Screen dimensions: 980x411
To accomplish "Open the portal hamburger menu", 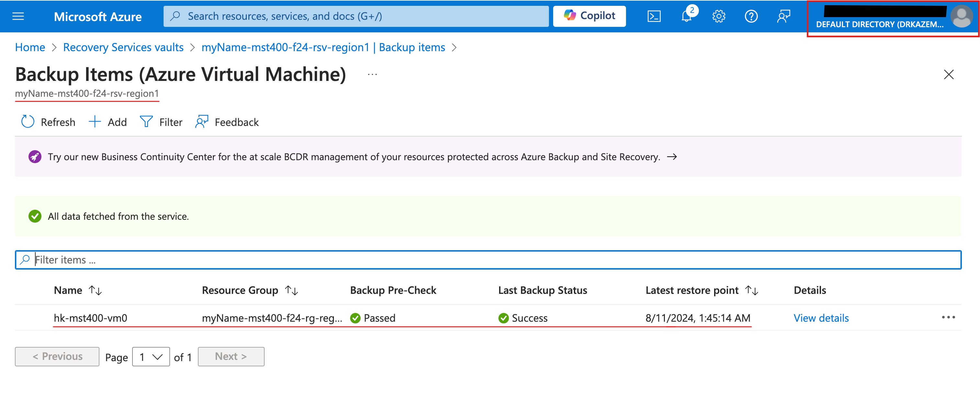I will [18, 17].
